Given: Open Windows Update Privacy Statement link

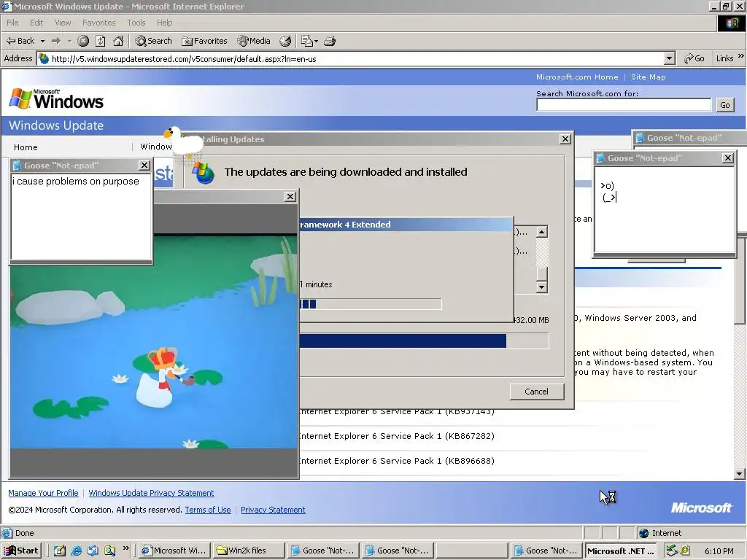Looking at the screenshot, I should (151, 493).
